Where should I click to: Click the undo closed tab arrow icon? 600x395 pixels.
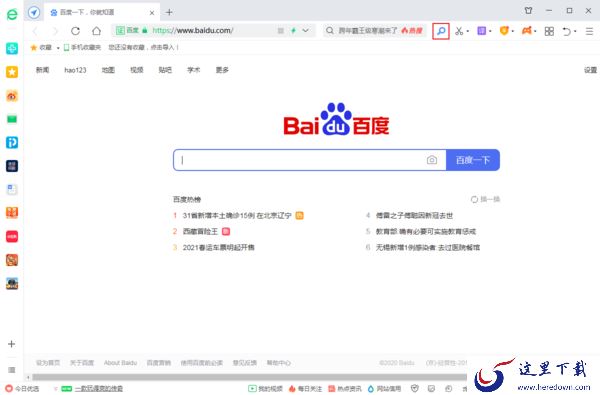[567, 31]
